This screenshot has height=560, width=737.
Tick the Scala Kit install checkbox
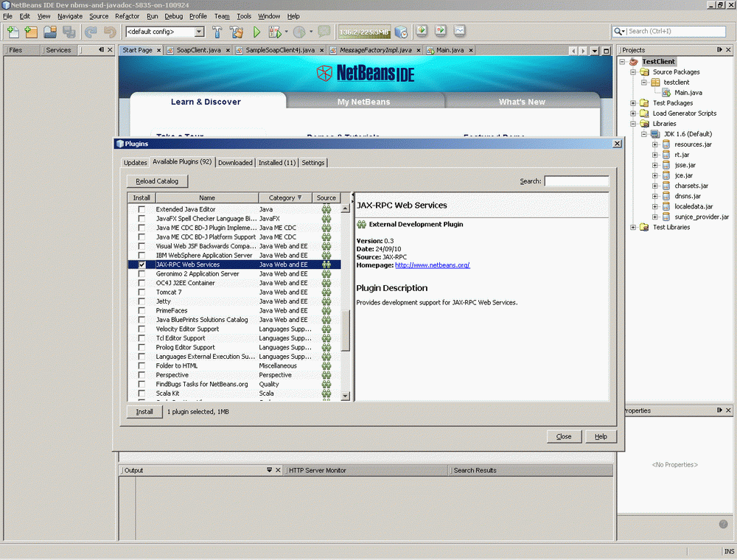142,393
